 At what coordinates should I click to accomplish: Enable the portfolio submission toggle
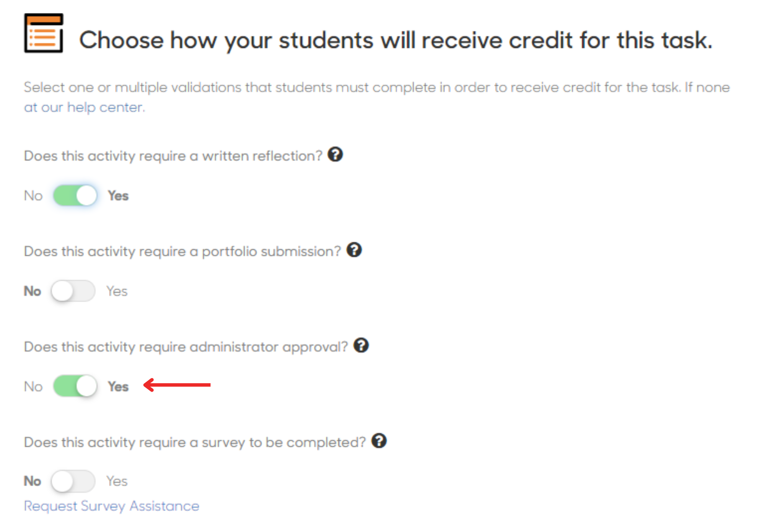73,291
